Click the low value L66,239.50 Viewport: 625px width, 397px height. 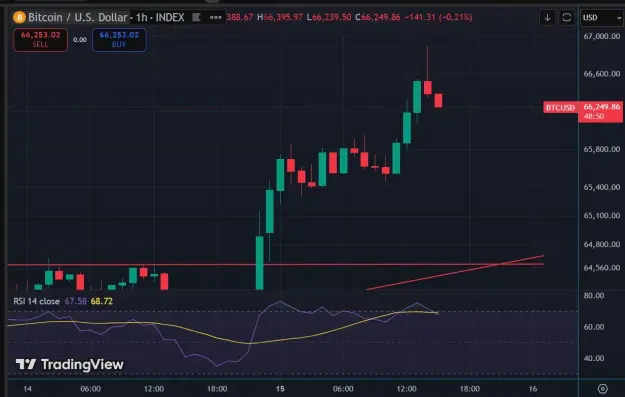point(329,17)
